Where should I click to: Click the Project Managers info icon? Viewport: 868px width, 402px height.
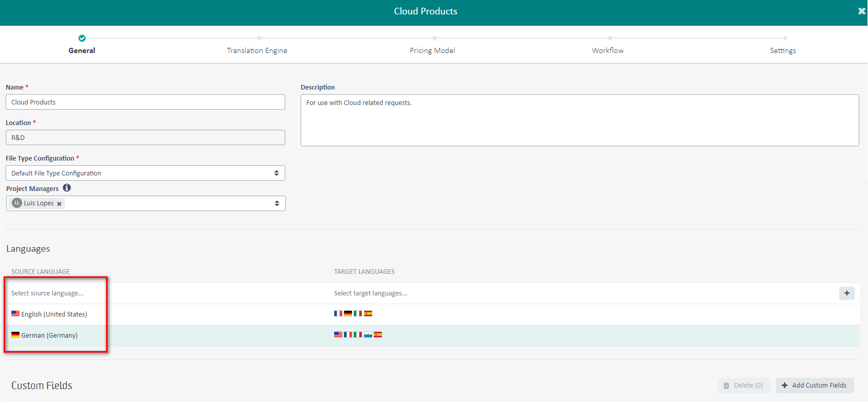tap(67, 188)
